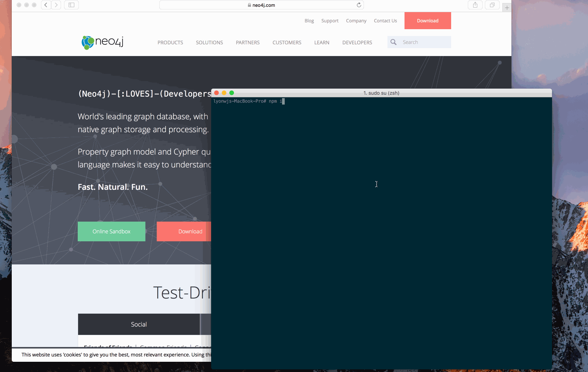Open the CUSTOMERS menu

click(x=287, y=42)
